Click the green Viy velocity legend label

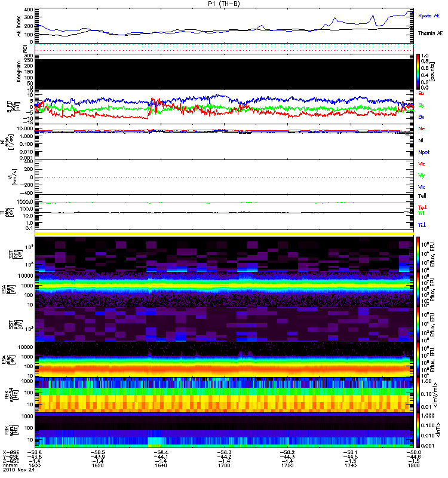421,176
